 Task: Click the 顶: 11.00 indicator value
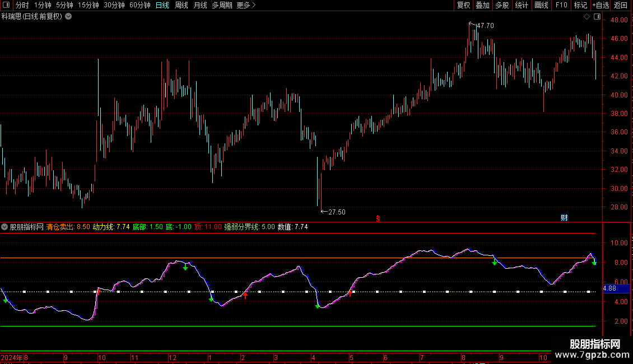tap(208, 227)
